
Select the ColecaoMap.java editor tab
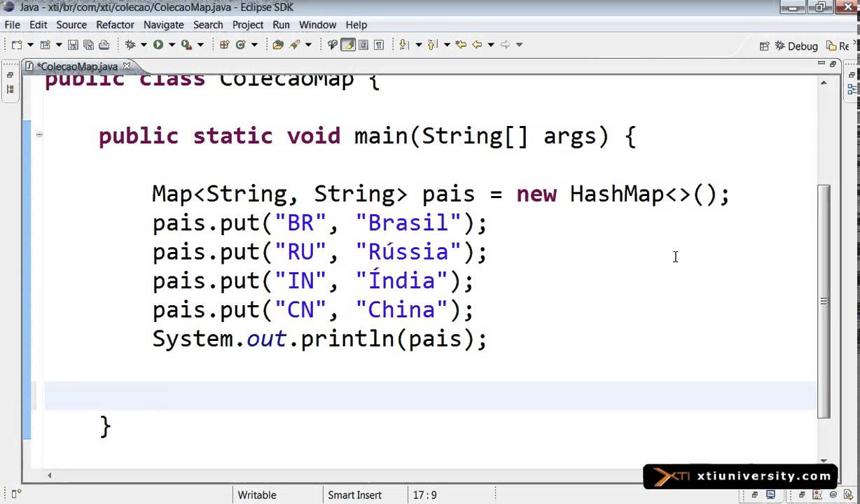pos(76,66)
